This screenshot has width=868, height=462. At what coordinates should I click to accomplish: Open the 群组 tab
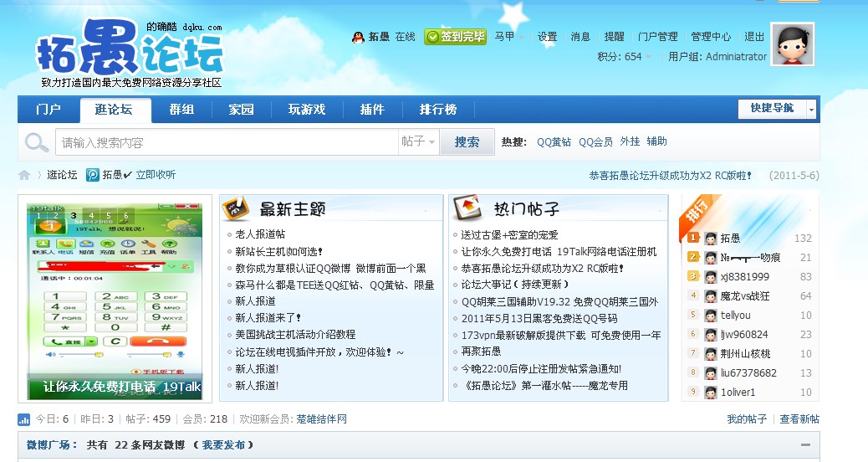pyautogui.click(x=181, y=109)
